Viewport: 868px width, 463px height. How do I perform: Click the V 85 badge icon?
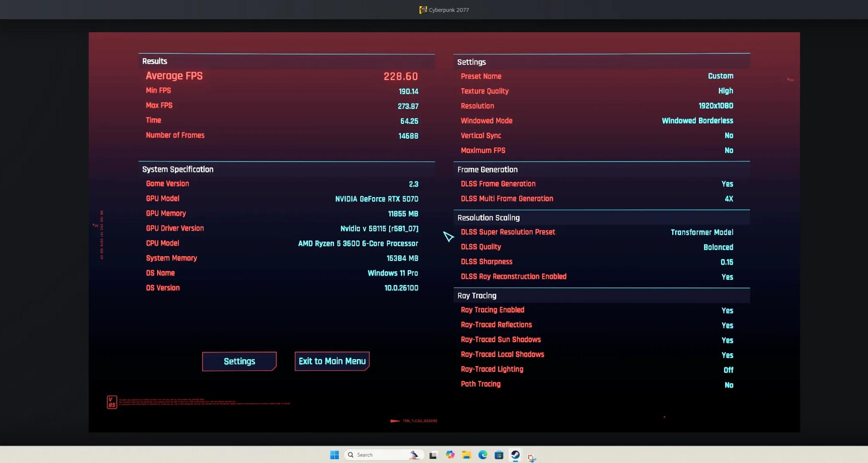pos(112,402)
